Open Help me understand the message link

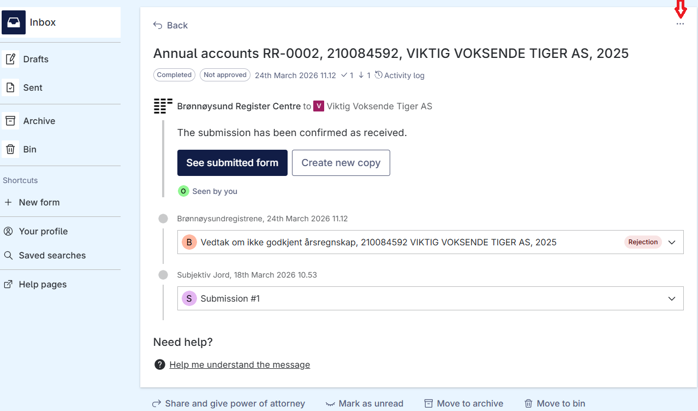tap(239, 364)
